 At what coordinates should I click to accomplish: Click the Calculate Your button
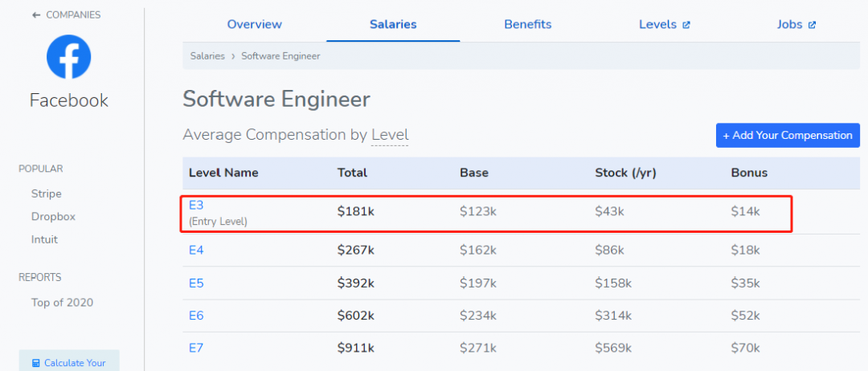(69, 361)
